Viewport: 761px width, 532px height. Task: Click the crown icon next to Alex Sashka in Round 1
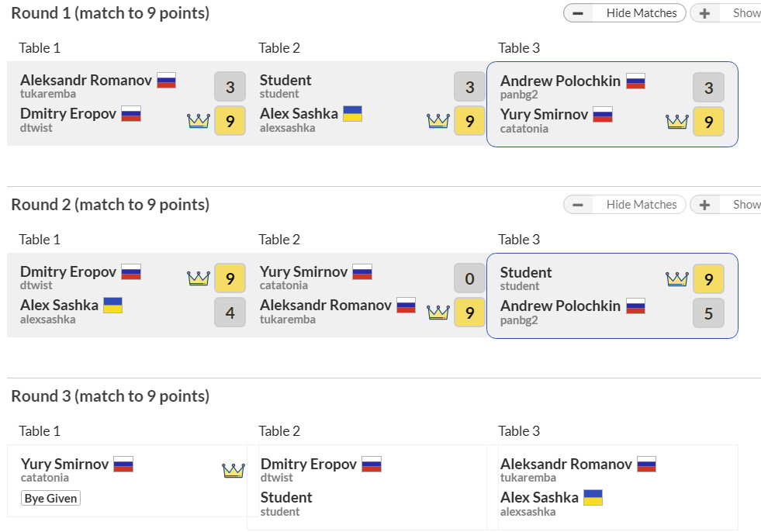coord(438,121)
